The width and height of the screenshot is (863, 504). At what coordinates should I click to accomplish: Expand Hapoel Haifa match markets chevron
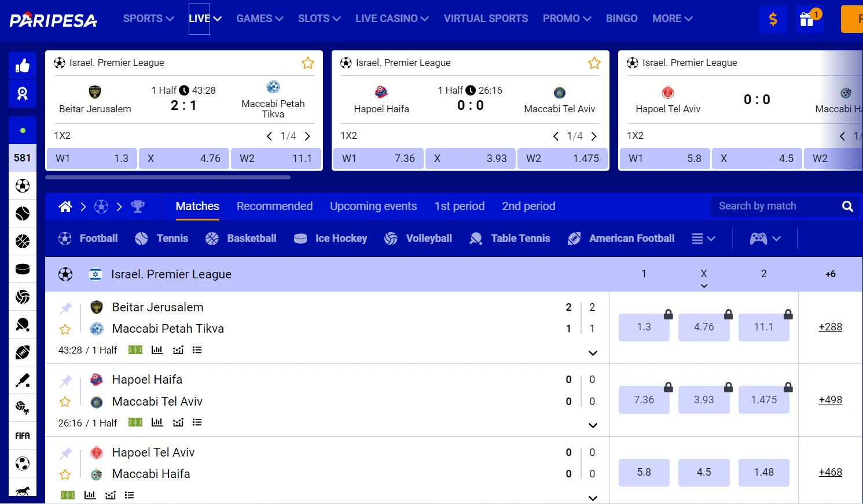[x=593, y=425]
